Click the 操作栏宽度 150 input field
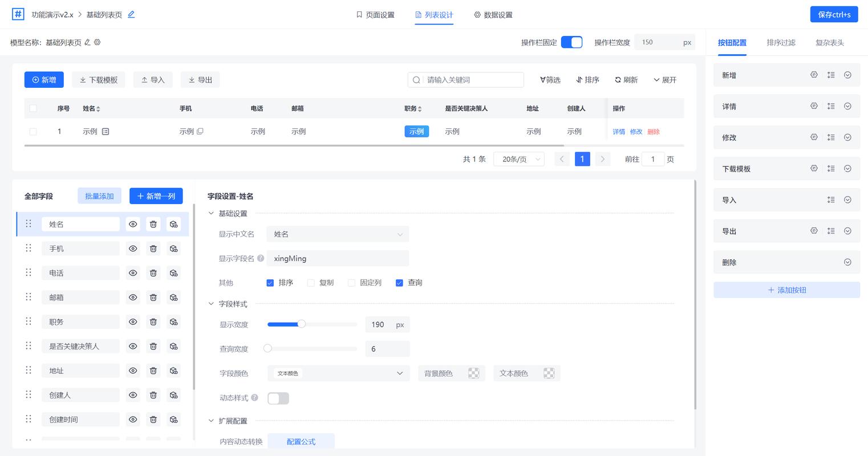The height and width of the screenshot is (456, 868). coord(664,42)
